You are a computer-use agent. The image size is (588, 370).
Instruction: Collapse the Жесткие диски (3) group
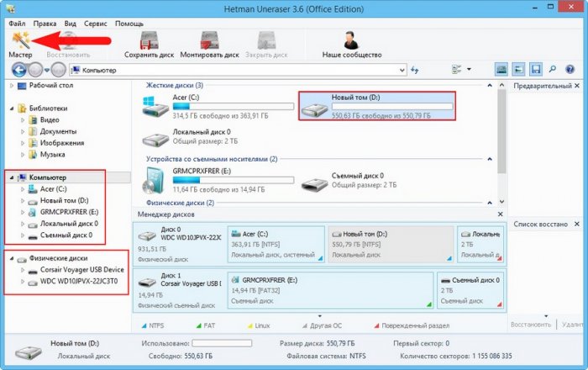(490, 86)
